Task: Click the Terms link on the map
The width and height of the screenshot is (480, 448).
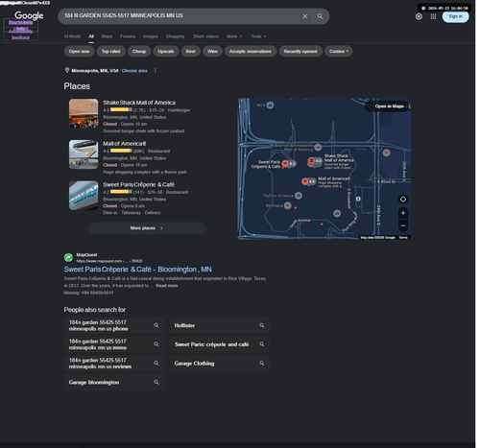Action: coord(403,238)
